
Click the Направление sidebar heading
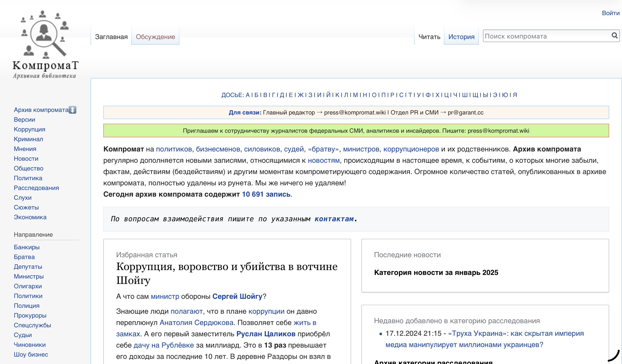point(33,235)
